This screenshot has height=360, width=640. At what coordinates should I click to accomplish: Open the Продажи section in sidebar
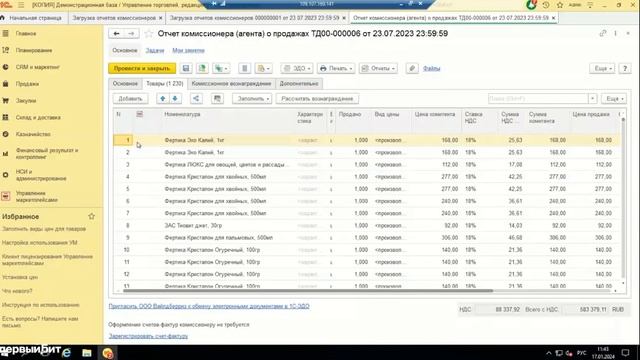[27, 84]
